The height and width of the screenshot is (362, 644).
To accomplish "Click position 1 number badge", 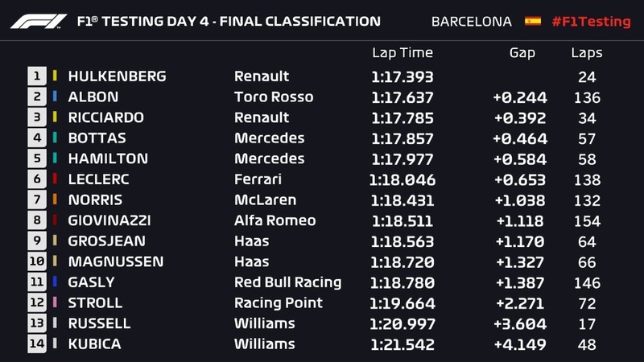I will pyautogui.click(x=37, y=76).
